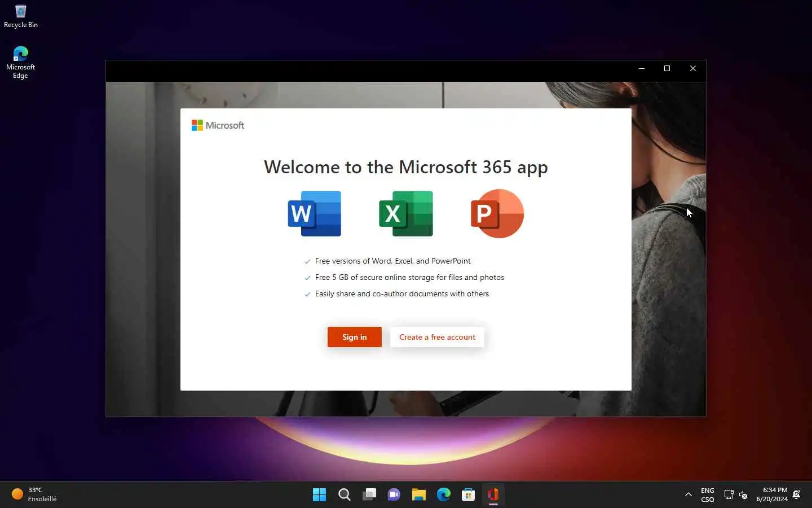Open the weather widget showing 33°C
The width and height of the screenshot is (812, 508).
(35, 494)
